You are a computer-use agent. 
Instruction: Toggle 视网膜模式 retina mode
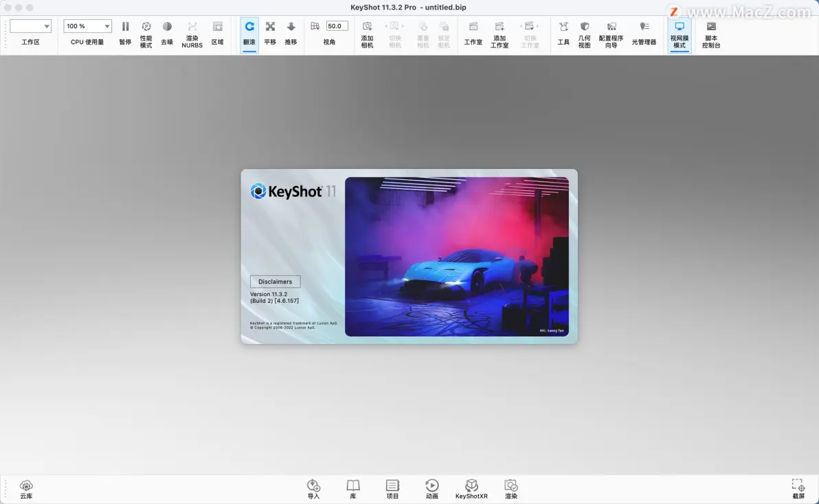coord(680,34)
